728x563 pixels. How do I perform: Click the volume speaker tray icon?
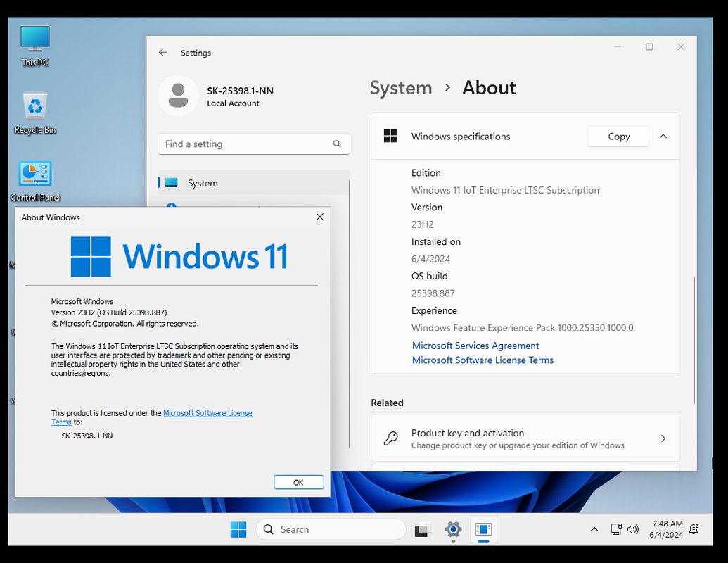click(x=633, y=529)
